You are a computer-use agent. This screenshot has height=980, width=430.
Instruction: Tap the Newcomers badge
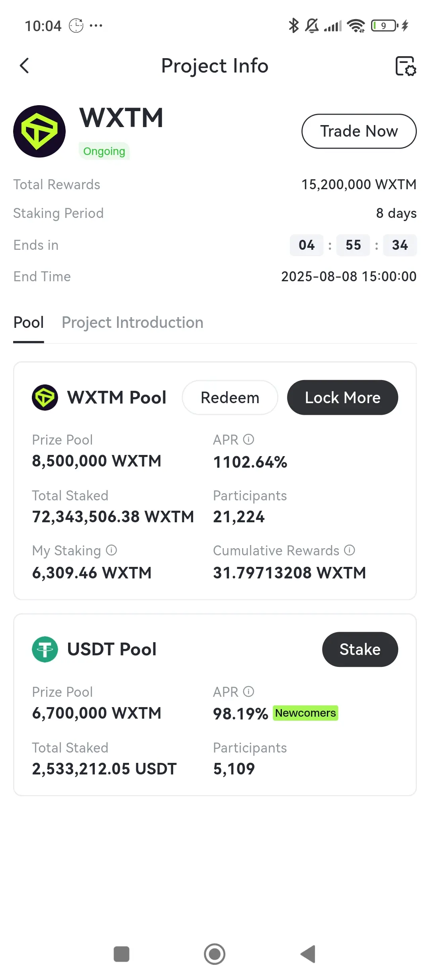pyautogui.click(x=305, y=713)
